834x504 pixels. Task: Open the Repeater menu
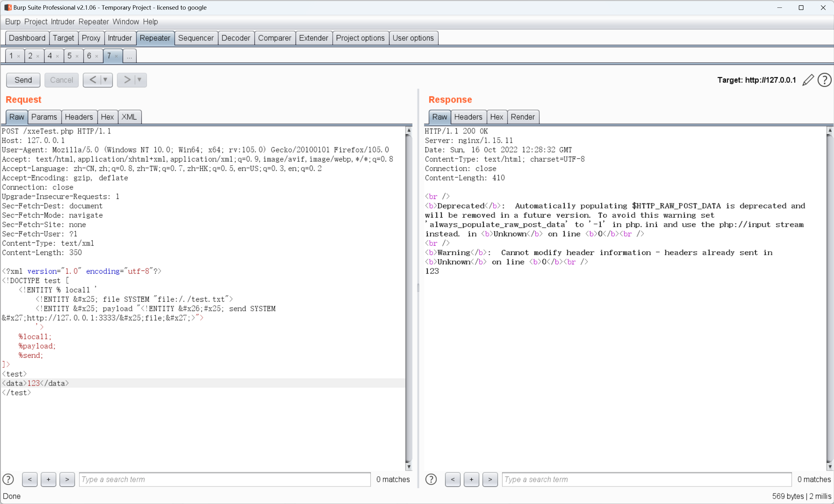pos(93,22)
